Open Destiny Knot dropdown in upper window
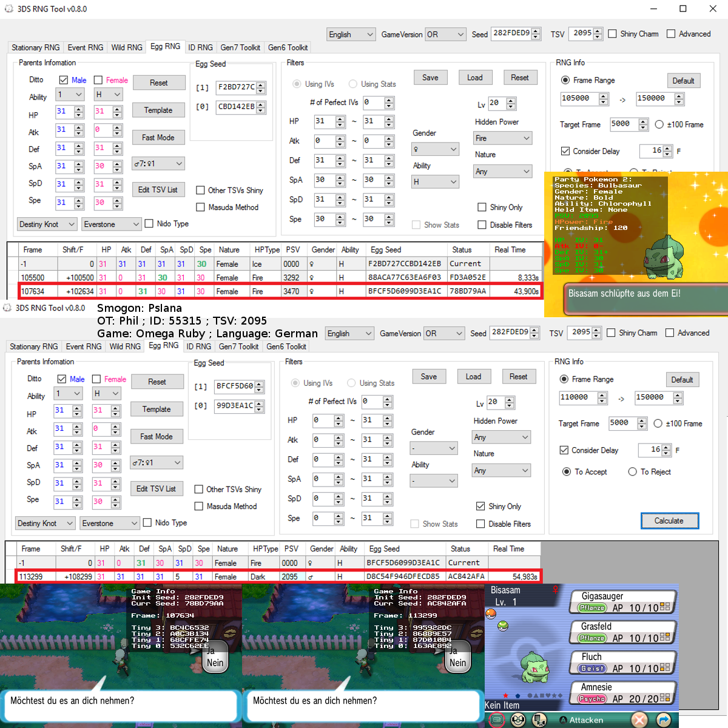 click(47, 224)
